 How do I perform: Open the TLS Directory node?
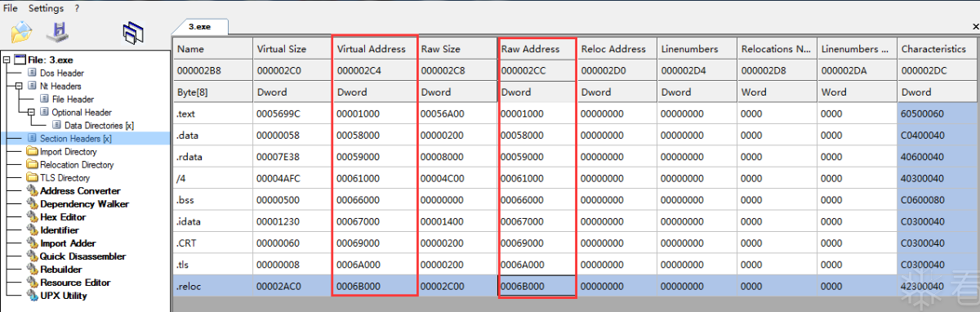[x=65, y=177]
